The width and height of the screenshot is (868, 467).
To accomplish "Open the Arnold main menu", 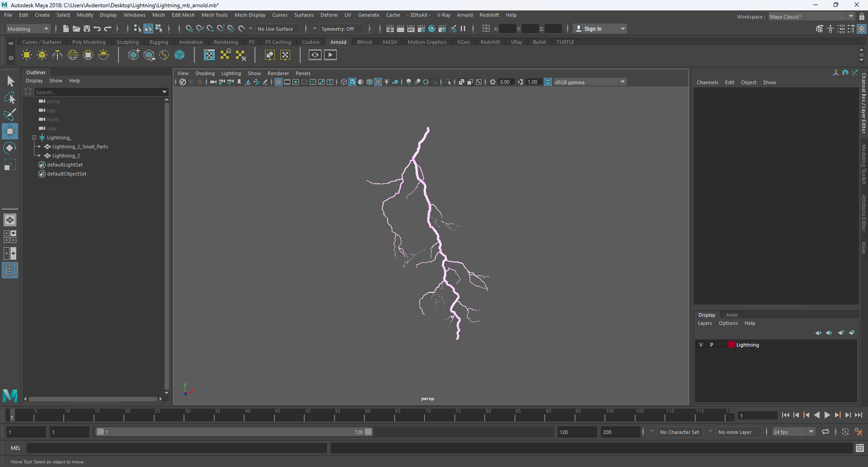I will [x=465, y=15].
